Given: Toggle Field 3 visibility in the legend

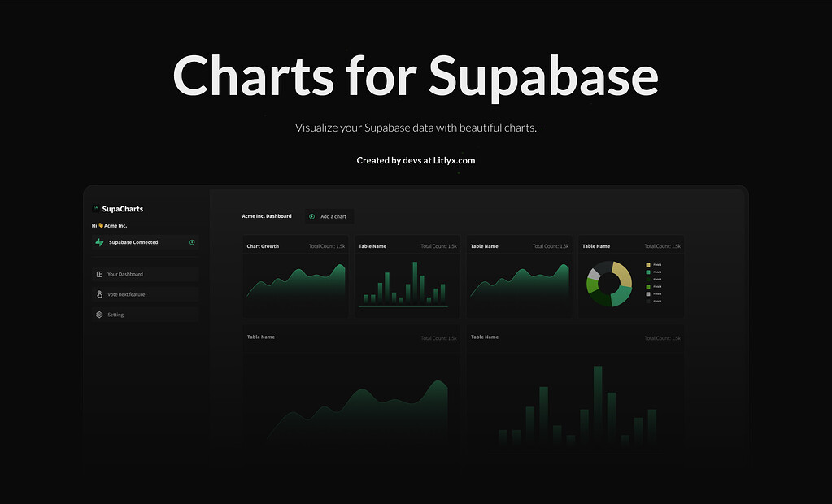Looking at the screenshot, I should tap(657, 280).
